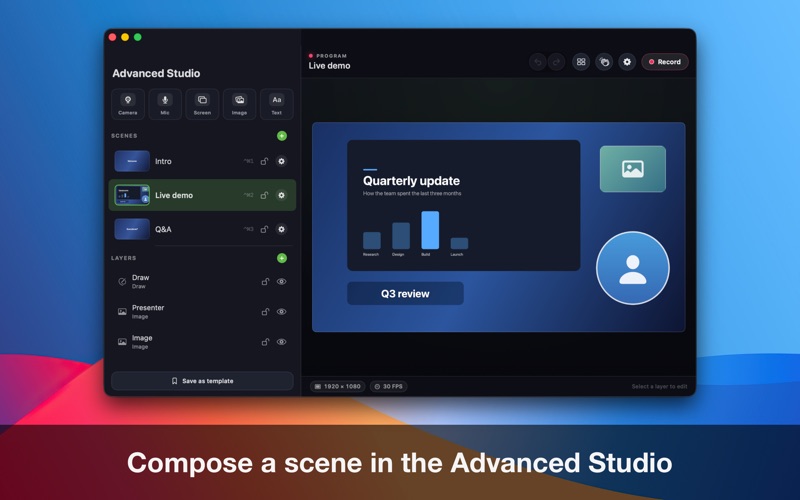Hide the Image layer with its eye icon
Screen dimensions: 800x500
tap(281, 342)
